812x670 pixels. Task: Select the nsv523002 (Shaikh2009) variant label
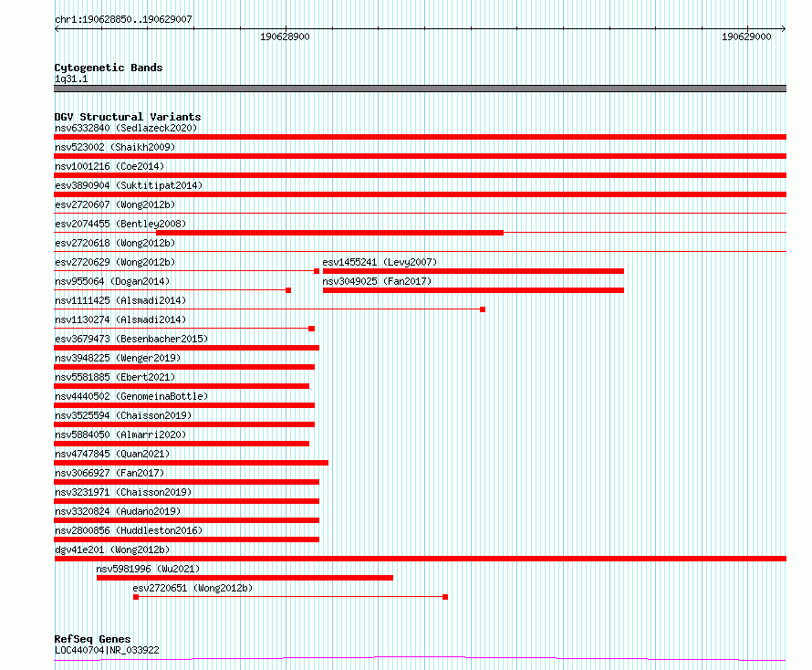(115, 147)
